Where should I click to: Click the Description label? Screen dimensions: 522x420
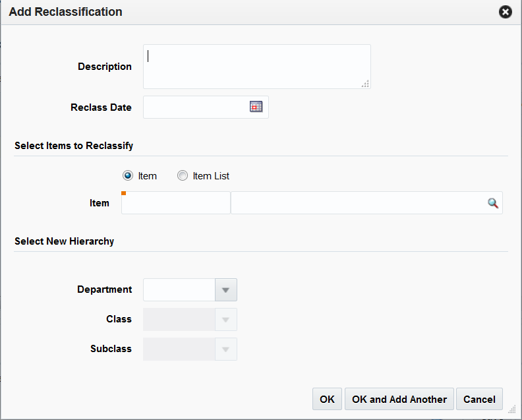click(105, 67)
